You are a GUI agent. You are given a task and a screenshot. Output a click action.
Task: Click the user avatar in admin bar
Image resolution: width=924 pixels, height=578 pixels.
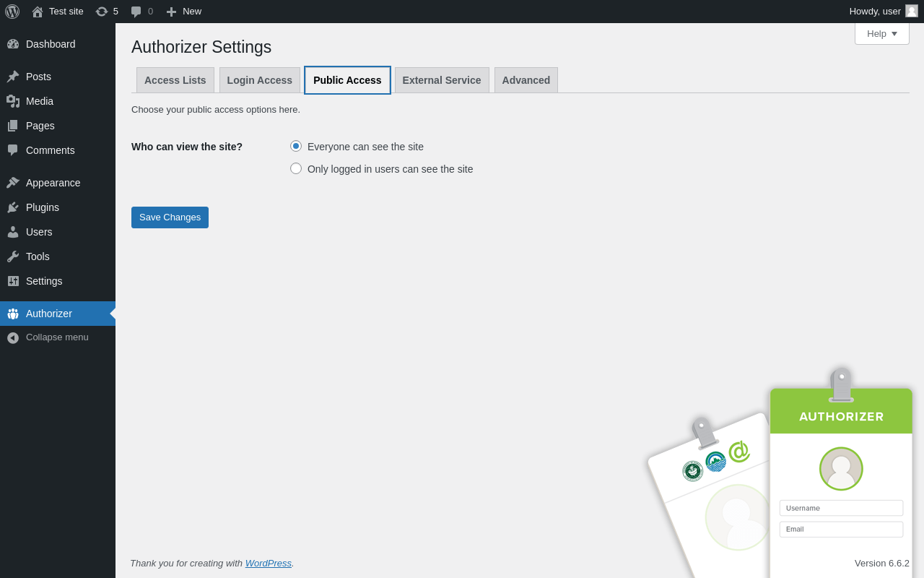(912, 11)
